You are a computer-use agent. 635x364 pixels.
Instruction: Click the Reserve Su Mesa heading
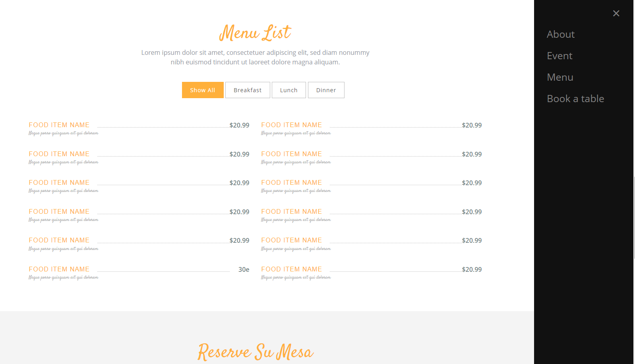[256, 352]
